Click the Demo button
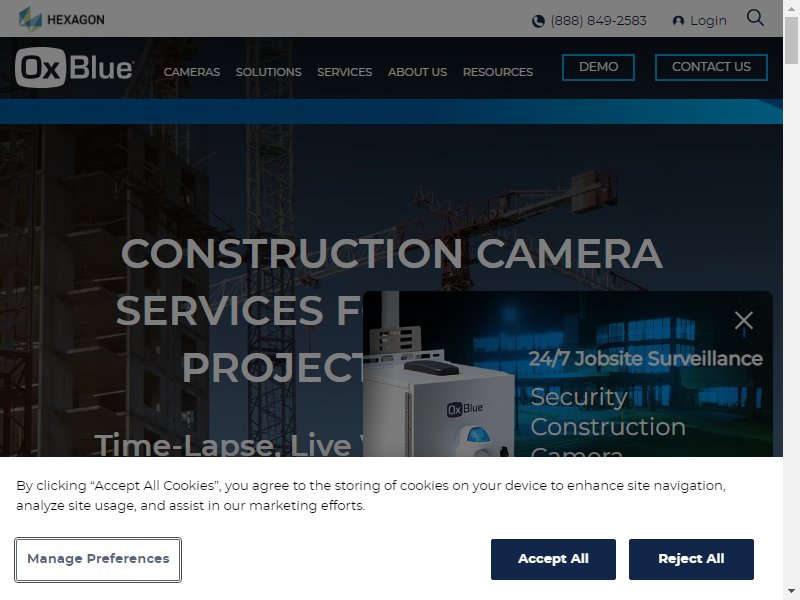 (x=598, y=67)
